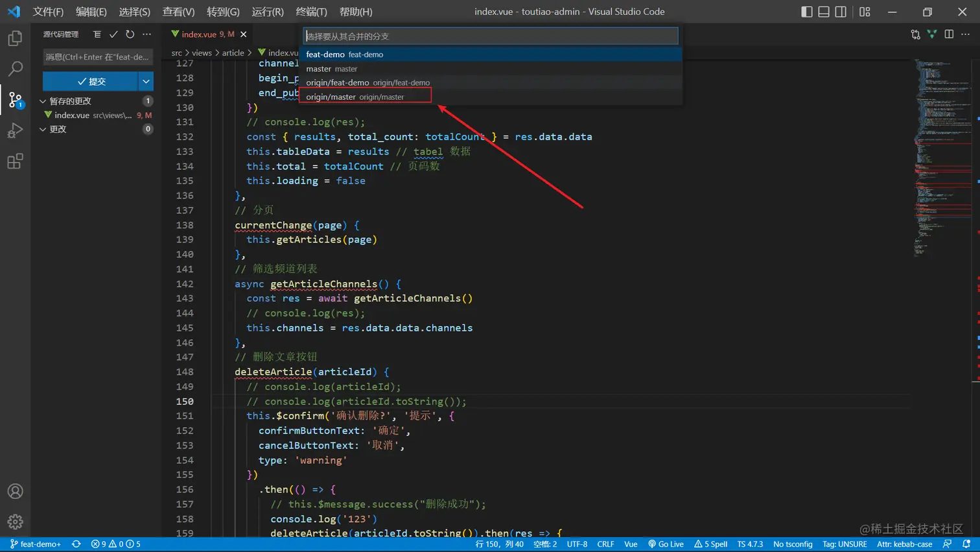The height and width of the screenshot is (552, 980).
Task: Click the commit checkmark icon in source control header
Action: click(x=113, y=34)
